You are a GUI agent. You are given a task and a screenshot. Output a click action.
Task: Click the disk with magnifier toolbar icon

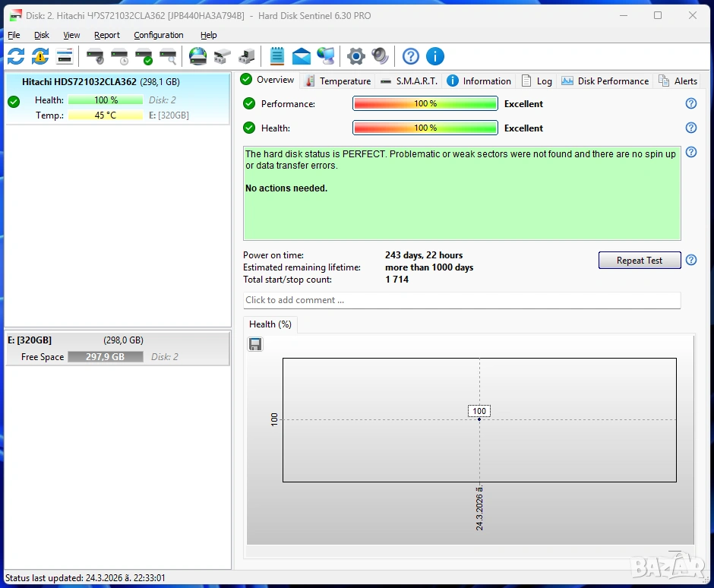[168, 56]
